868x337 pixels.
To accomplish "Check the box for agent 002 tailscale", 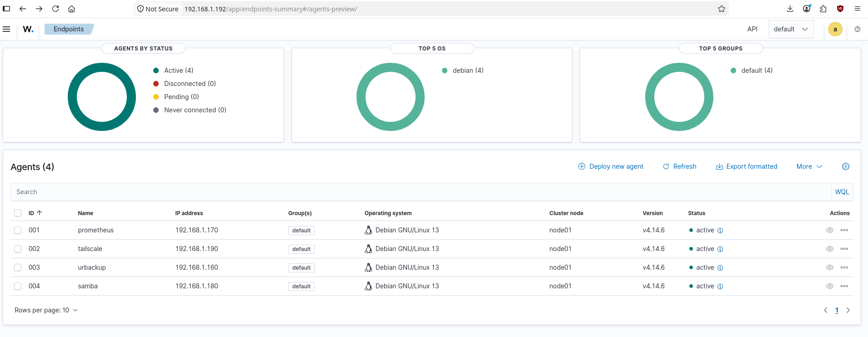I will (x=18, y=249).
